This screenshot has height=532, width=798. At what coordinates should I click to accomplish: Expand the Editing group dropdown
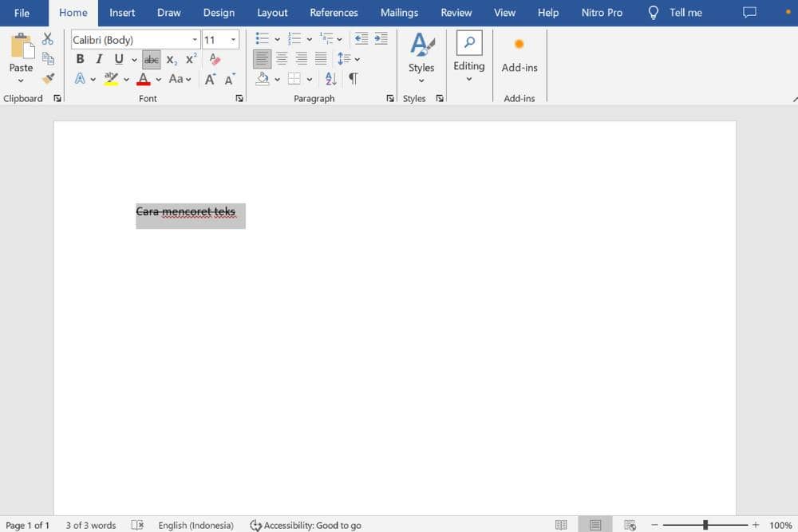(x=468, y=78)
